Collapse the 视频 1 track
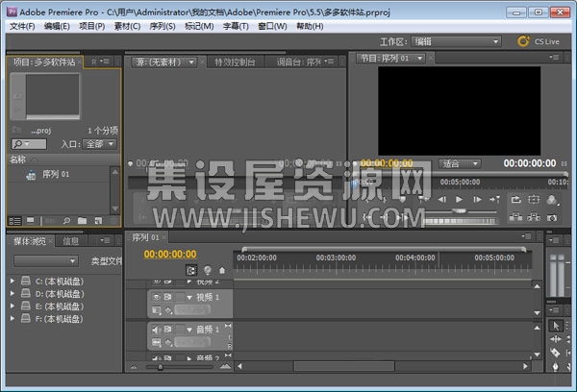 coord(189,297)
